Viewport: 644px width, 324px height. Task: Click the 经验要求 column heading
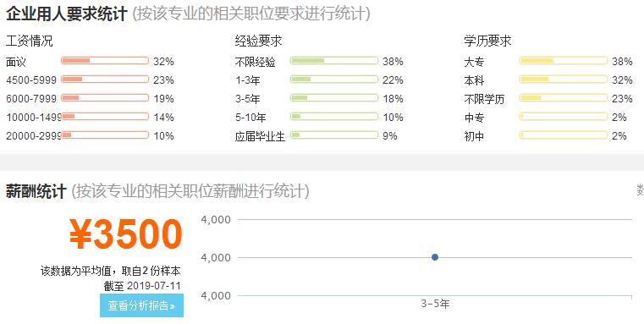258,41
